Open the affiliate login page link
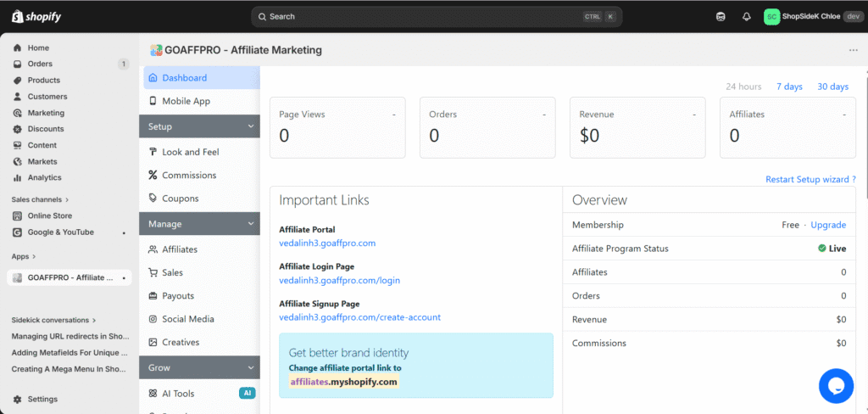The height and width of the screenshot is (414, 868). pyautogui.click(x=339, y=281)
